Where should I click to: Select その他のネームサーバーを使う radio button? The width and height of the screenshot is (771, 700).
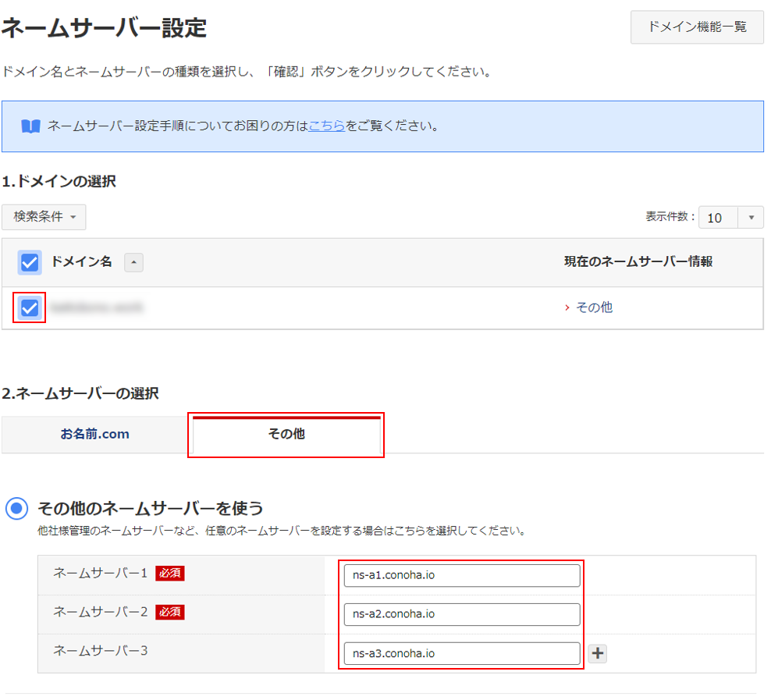click(x=16, y=508)
